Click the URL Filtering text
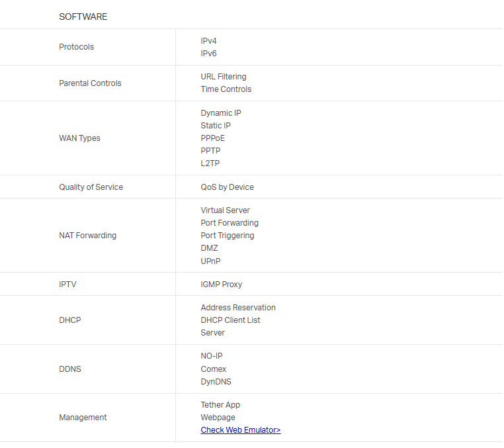The height and width of the screenshot is (448, 504). [x=223, y=77]
